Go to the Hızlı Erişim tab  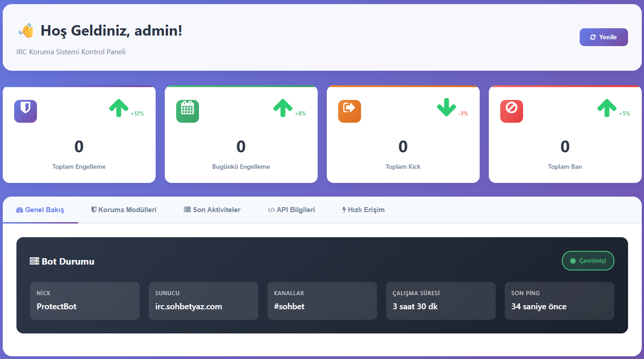click(363, 210)
